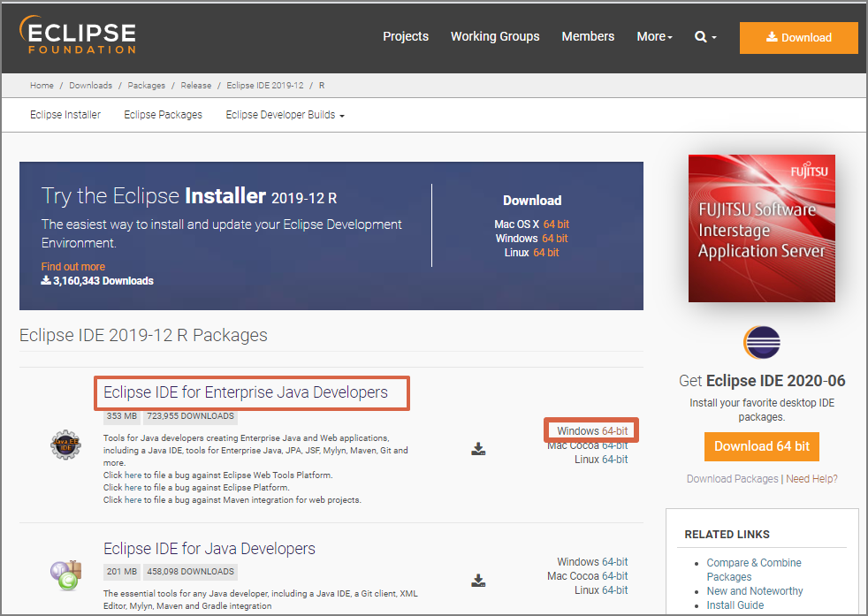Open Eclipse IDE for Java Developers title

[x=209, y=549]
